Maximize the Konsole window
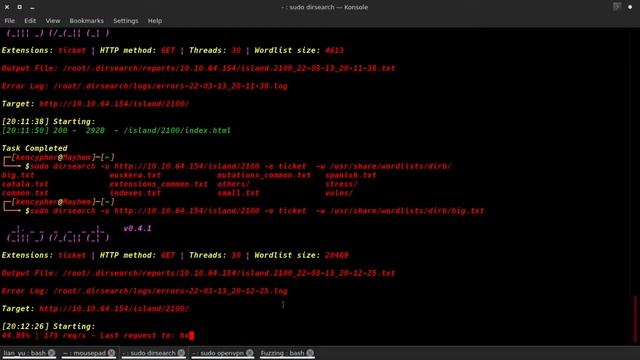640x360 pixels. pyautogui.click(x=19, y=7)
